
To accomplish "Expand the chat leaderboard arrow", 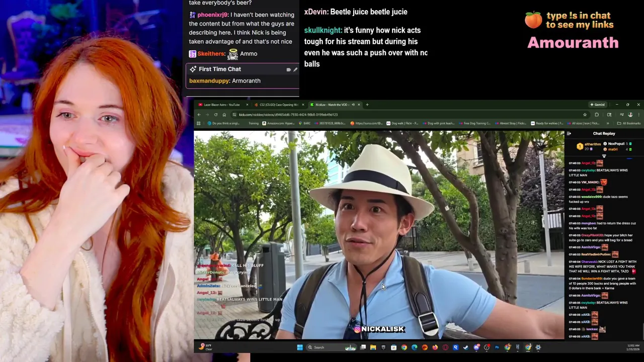I will point(604,156).
